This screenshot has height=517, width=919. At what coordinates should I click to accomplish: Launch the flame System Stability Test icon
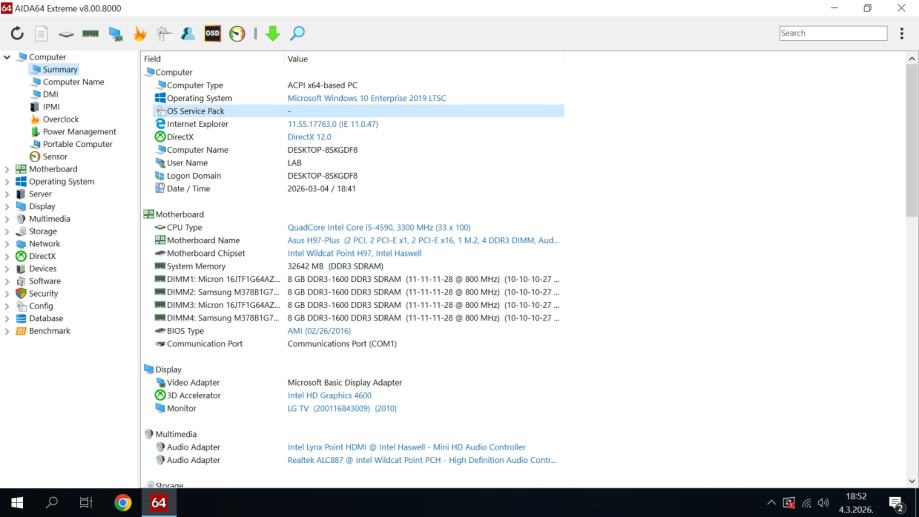click(x=140, y=34)
